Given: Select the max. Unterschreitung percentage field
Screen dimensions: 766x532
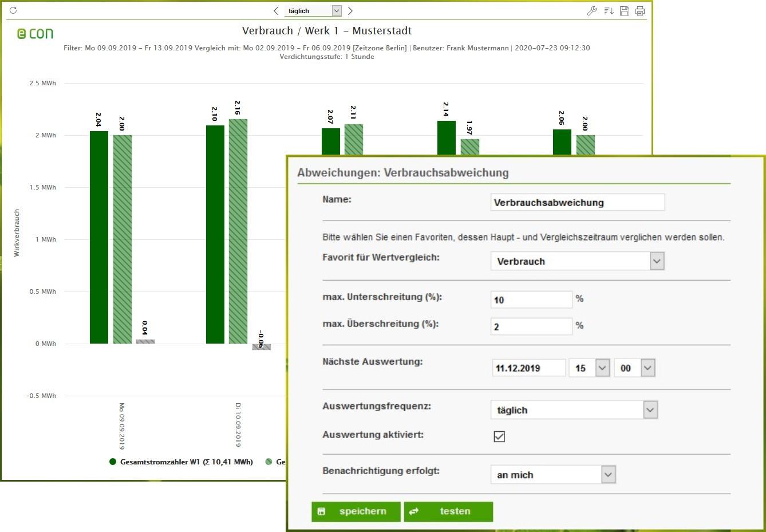Looking at the screenshot, I should [531, 300].
